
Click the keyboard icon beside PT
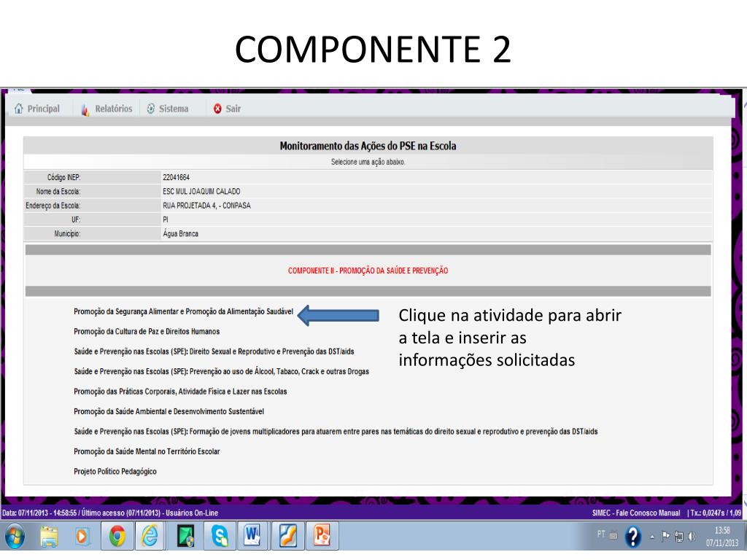[x=614, y=535]
